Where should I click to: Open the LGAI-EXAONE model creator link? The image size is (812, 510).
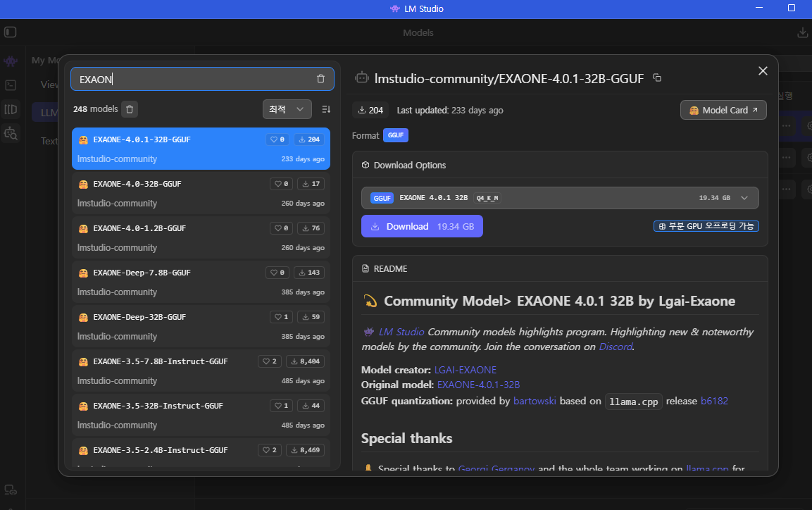[465, 370]
